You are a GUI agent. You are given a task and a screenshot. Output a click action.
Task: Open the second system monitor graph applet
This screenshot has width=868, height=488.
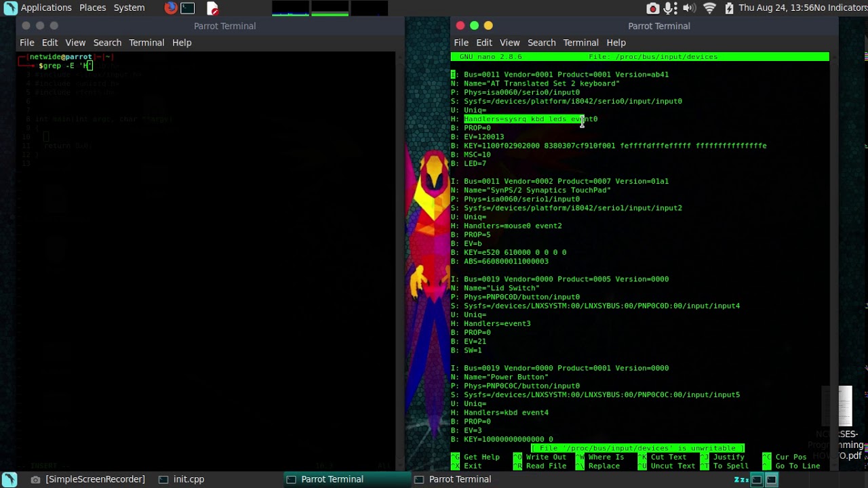[x=330, y=8]
